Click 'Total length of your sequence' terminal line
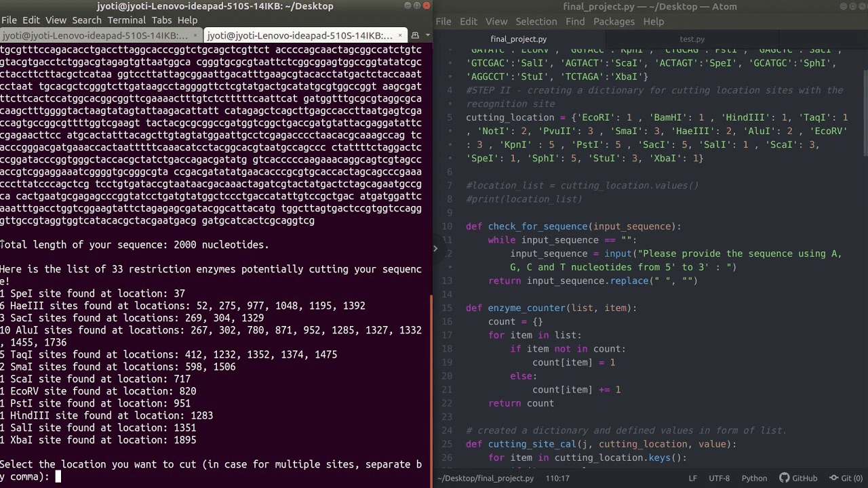The width and height of the screenshot is (868, 488). point(134,245)
